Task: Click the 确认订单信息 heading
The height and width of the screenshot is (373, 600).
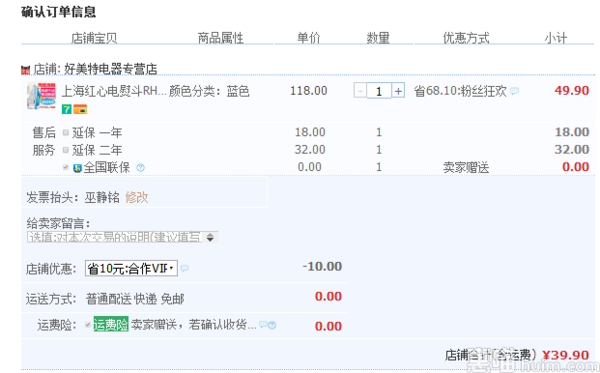Action: pyautogui.click(x=59, y=12)
